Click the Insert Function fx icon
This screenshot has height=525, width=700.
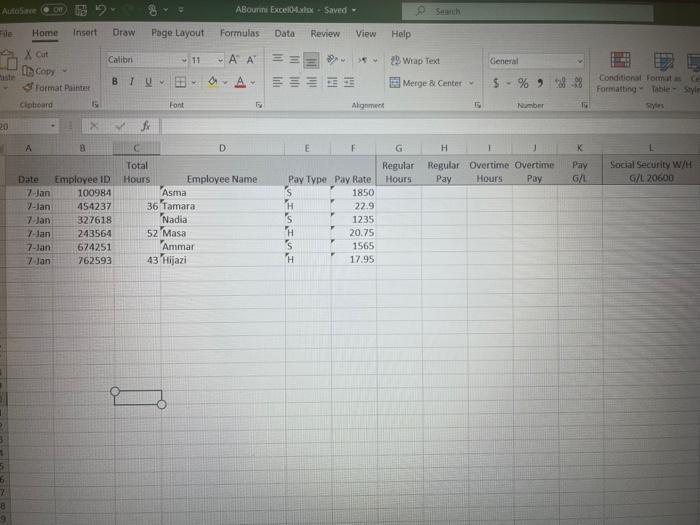(x=146, y=126)
